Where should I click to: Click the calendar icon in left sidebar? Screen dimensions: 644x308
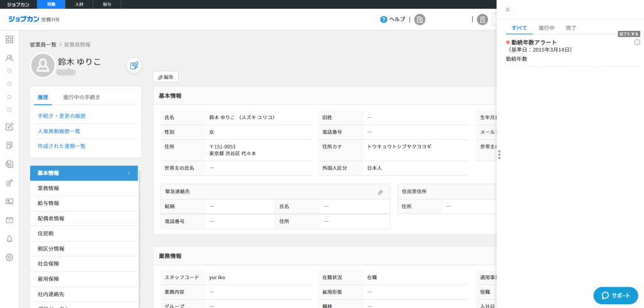click(9, 220)
